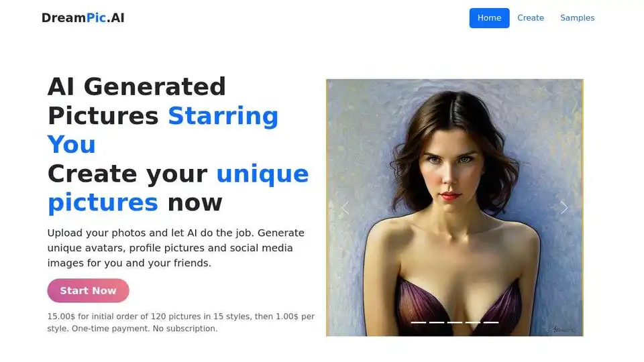Image resolution: width=644 pixels, height=362 pixels.
Task: Click the previous slide arrow on carousel
Action: coord(345,208)
